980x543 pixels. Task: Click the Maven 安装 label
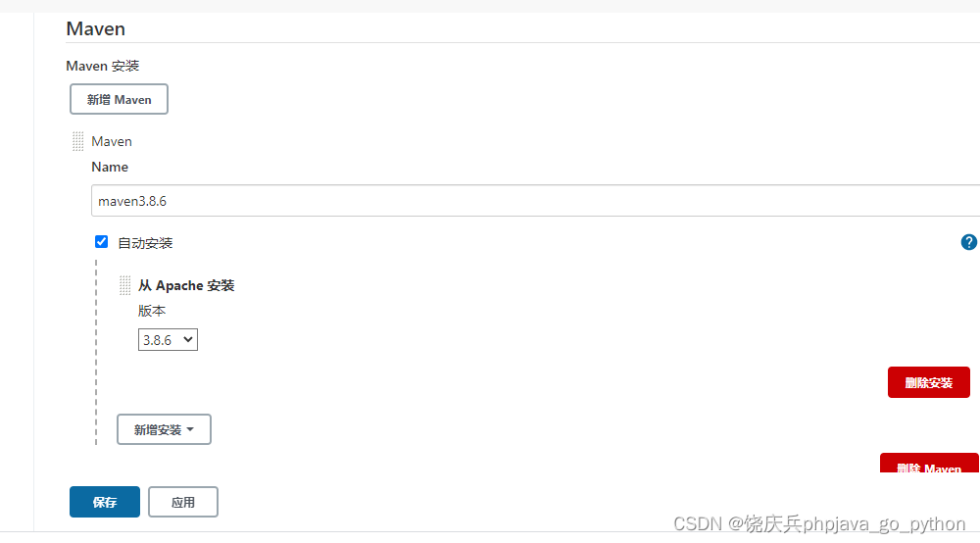coord(103,66)
